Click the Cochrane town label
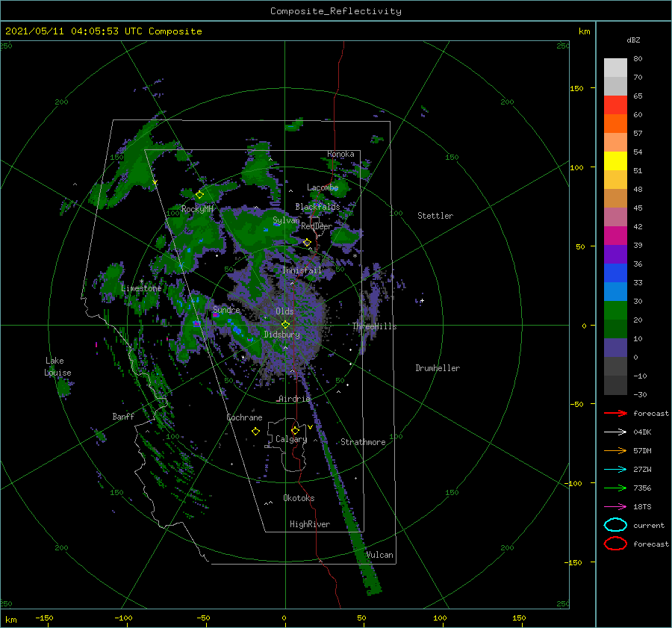 [244, 417]
